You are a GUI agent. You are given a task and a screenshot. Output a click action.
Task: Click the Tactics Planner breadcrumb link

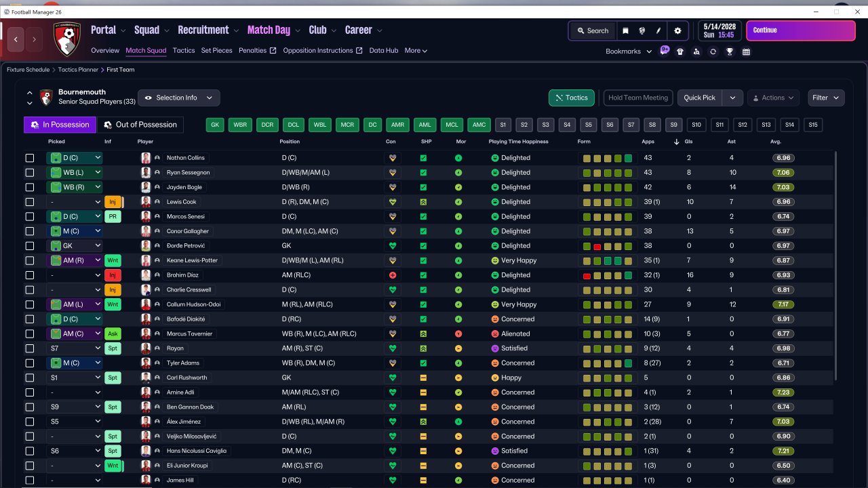[x=78, y=70]
